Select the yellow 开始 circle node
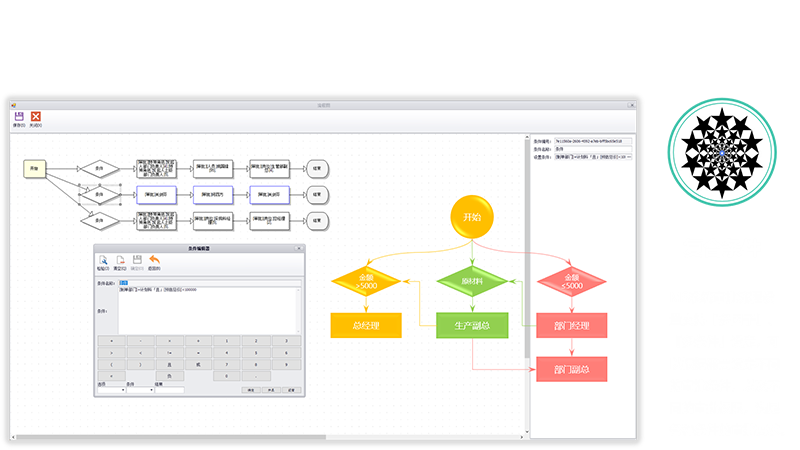This screenshot has height=450, width=800. click(471, 217)
